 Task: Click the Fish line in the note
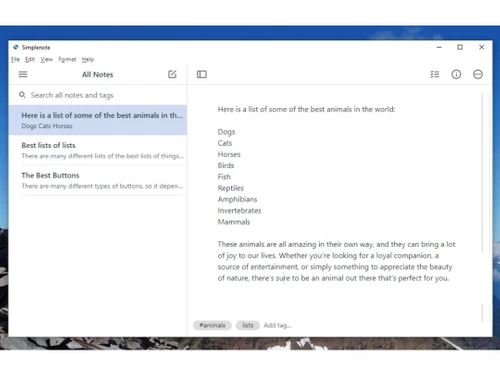[x=224, y=177]
